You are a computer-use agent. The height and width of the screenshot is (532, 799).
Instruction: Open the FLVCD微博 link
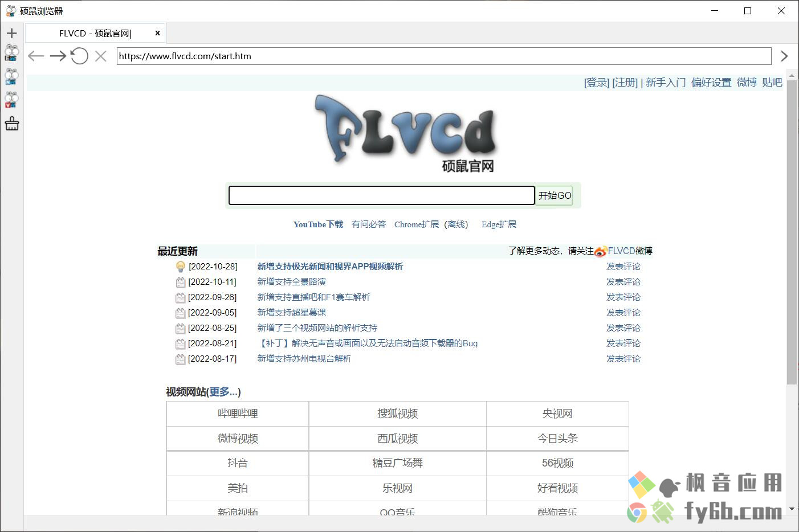pyautogui.click(x=630, y=251)
